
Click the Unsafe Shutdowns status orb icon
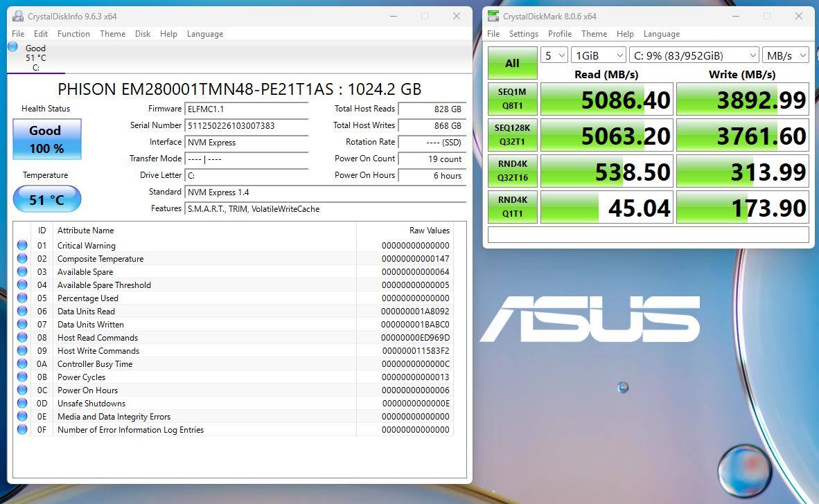click(22, 403)
